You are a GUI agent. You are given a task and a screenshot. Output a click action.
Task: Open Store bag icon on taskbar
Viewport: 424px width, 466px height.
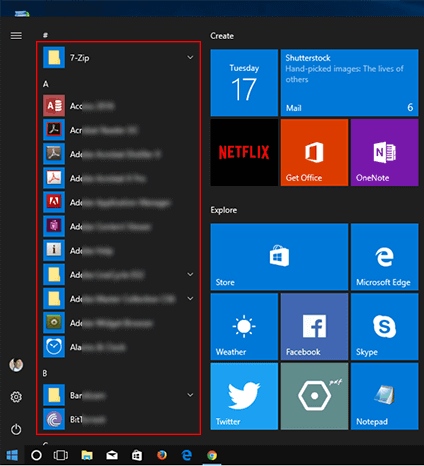click(137, 455)
